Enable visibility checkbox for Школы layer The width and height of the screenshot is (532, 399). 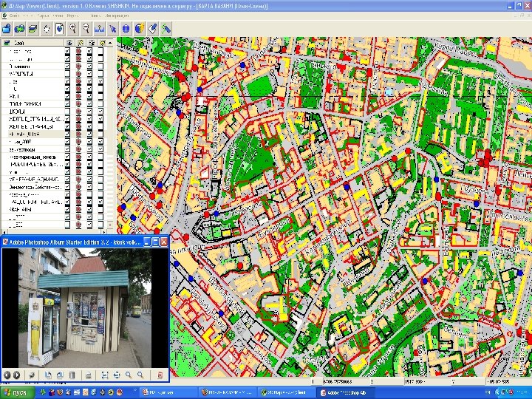point(67,112)
